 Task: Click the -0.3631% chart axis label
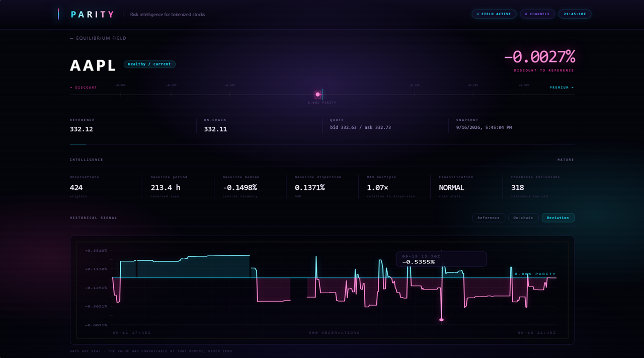(x=96, y=307)
